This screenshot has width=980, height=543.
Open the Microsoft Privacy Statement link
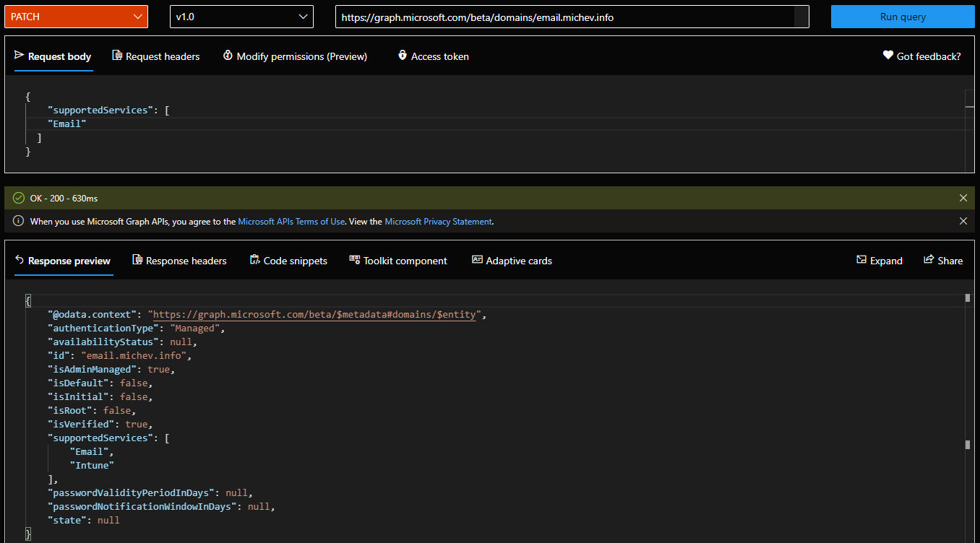pyautogui.click(x=438, y=222)
